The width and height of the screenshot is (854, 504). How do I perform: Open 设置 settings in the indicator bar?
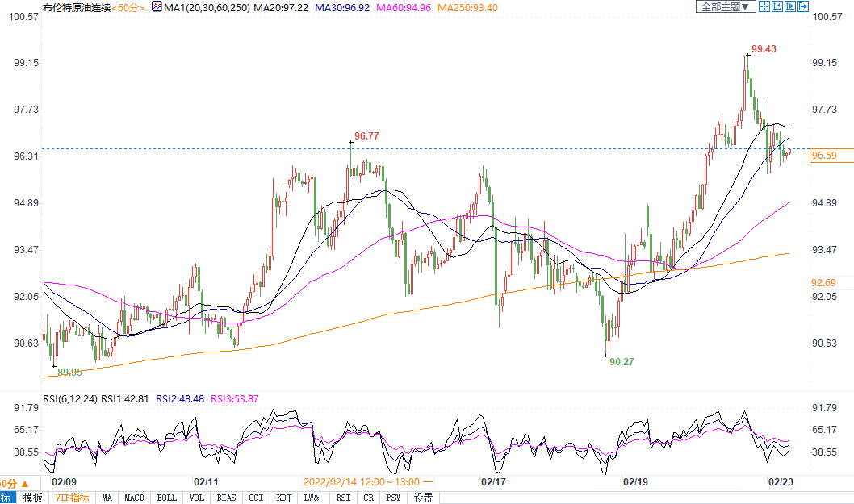point(423,498)
